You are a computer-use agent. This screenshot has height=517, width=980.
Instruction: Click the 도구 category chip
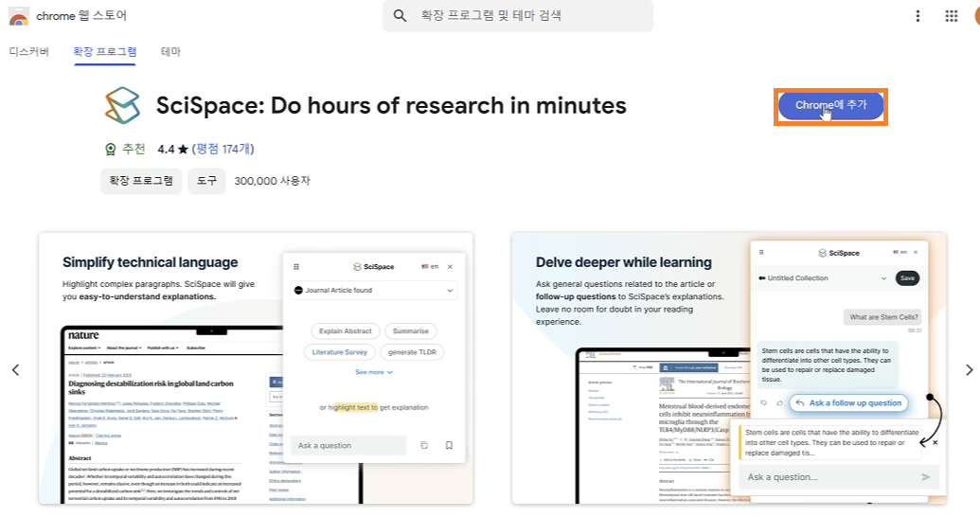pos(206,181)
